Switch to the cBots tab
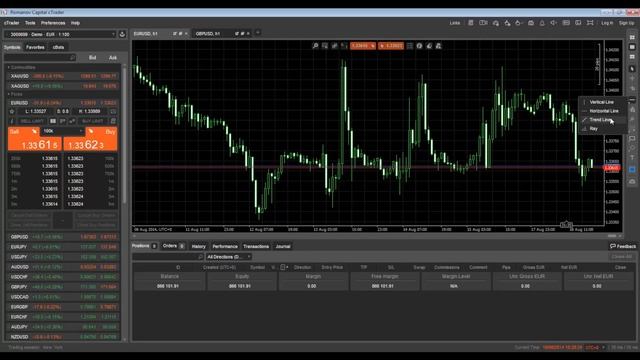Viewport: 640px width, 360px height. click(x=58, y=47)
